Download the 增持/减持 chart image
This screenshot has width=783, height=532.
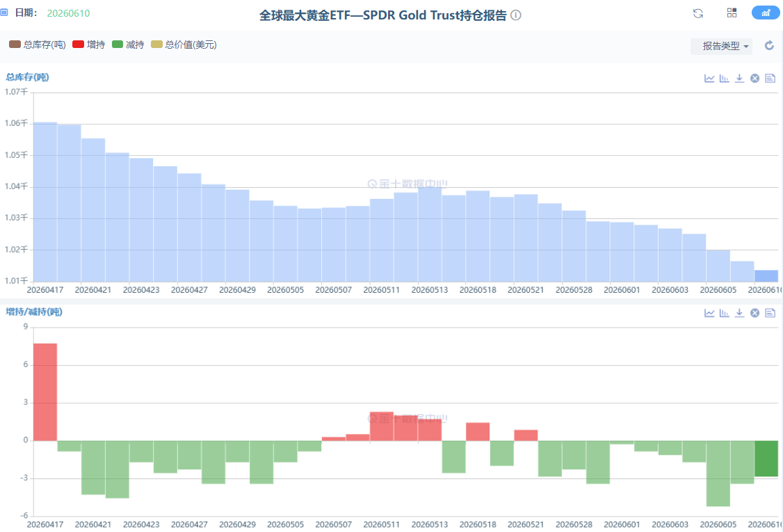pos(740,313)
